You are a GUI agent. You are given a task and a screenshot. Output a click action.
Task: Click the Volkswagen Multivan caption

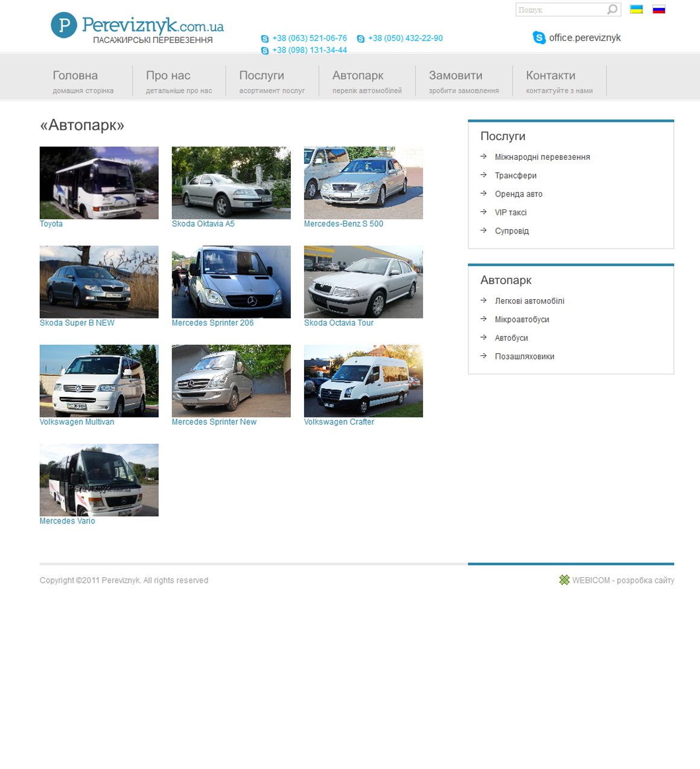[x=77, y=422]
